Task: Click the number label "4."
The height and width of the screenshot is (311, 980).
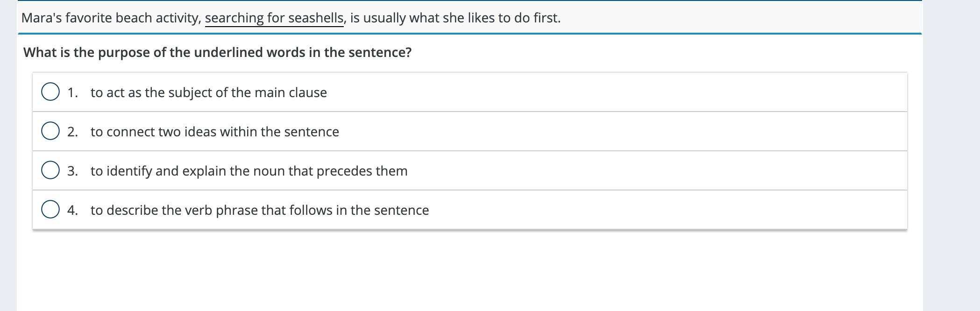Action: [x=72, y=210]
